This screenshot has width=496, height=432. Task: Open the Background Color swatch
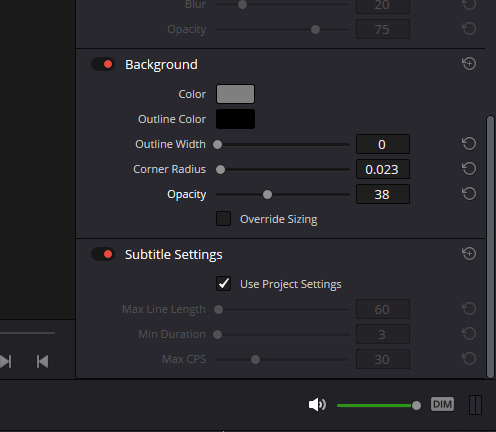click(x=235, y=94)
